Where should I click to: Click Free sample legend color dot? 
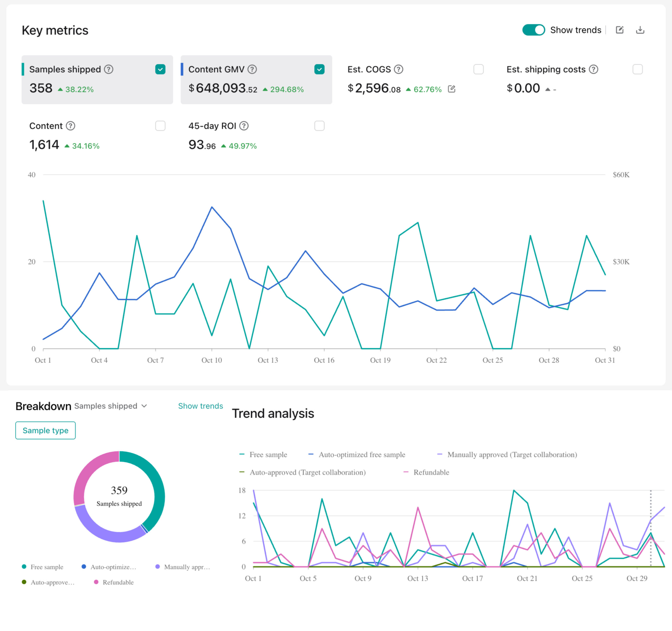[x=24, y=566]
